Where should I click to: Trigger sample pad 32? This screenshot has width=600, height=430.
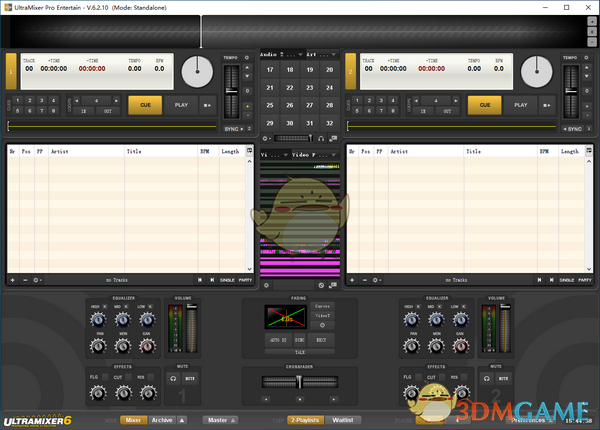tap(329, 123)
